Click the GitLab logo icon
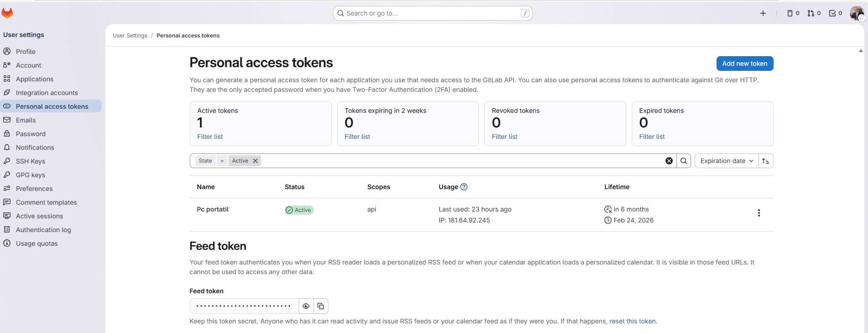 (7, 13)
